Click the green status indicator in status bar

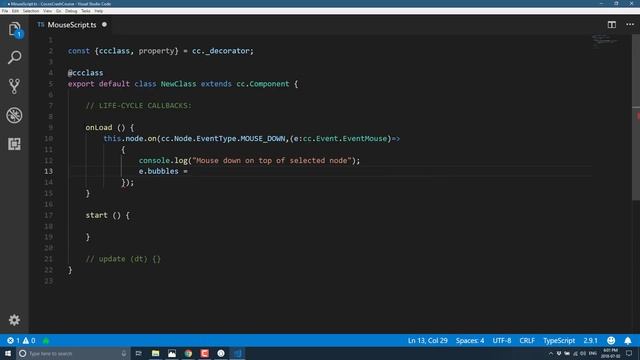pos(46,340)
